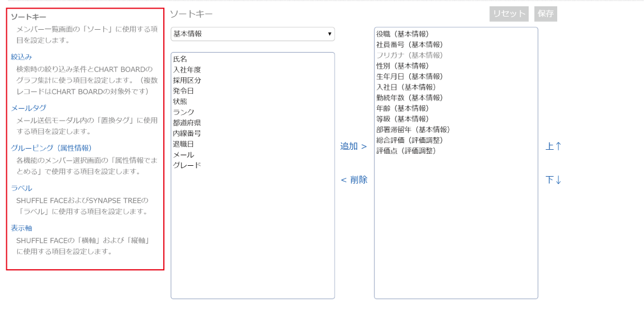Click the < 削除 button
644x315 pixels.
(353, 180)
